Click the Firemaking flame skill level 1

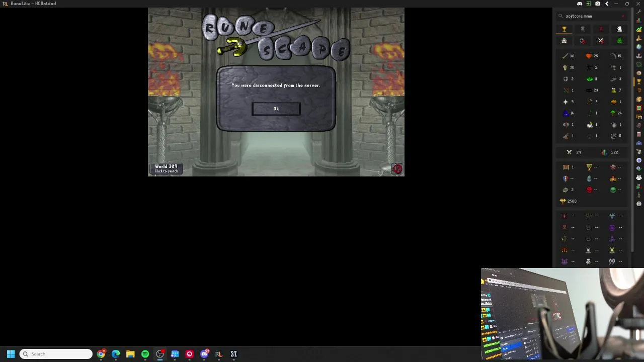tap(616, 102)
